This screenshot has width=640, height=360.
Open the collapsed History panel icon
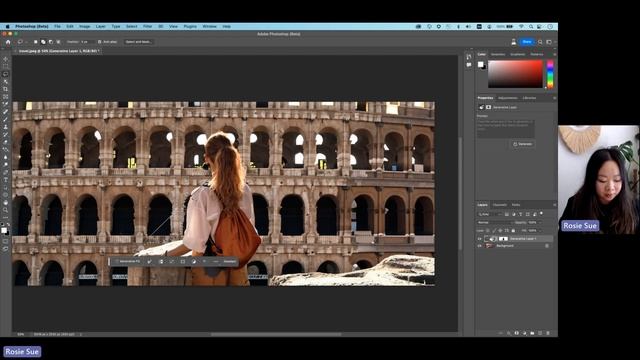469,57
